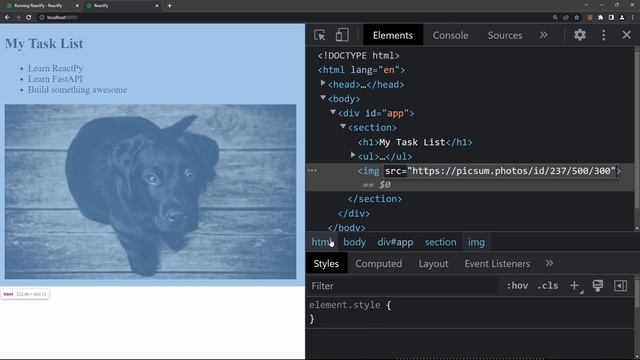640x360 pixels.
Task: Open the DevTools three-dot customize menu
Action: click(x=604, y=35)
